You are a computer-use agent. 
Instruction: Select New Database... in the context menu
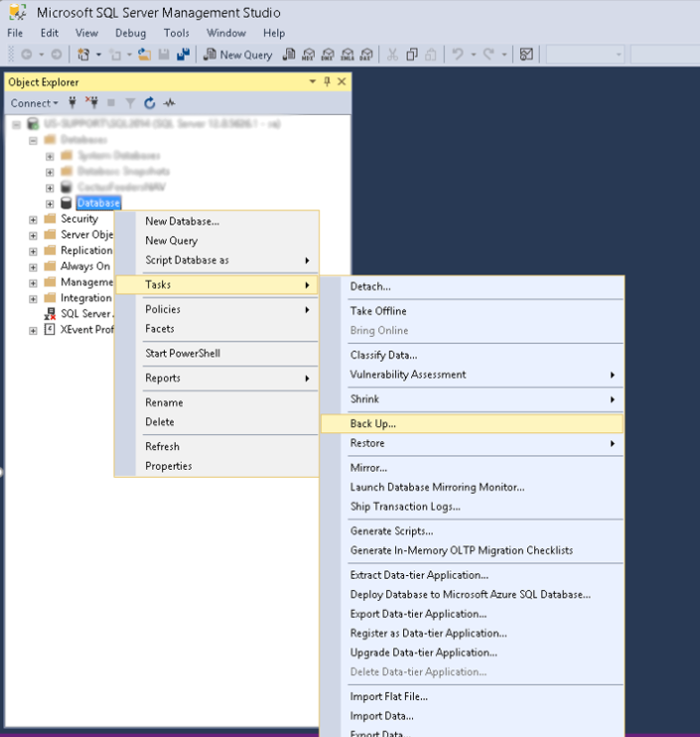point(216,221)
